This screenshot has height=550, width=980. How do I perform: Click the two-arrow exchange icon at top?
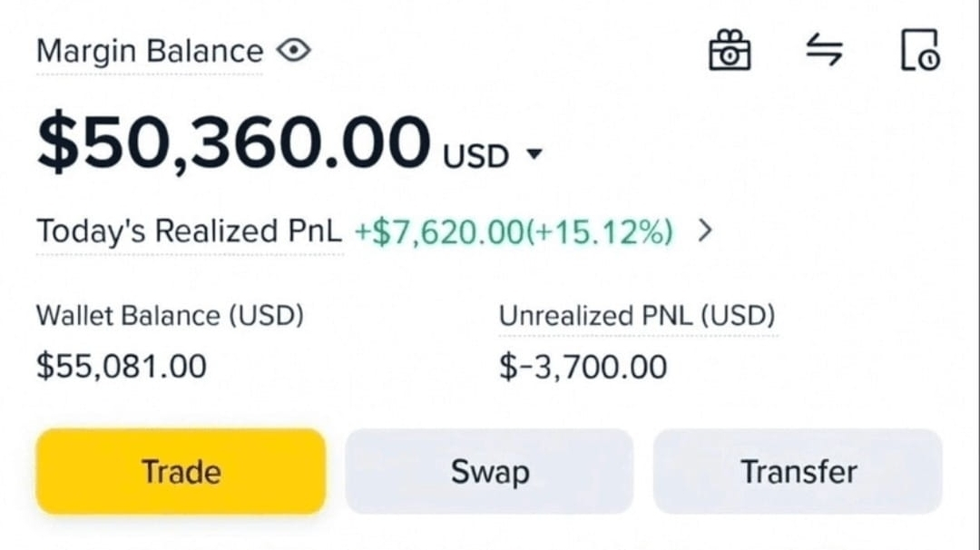tap(824, 50)
